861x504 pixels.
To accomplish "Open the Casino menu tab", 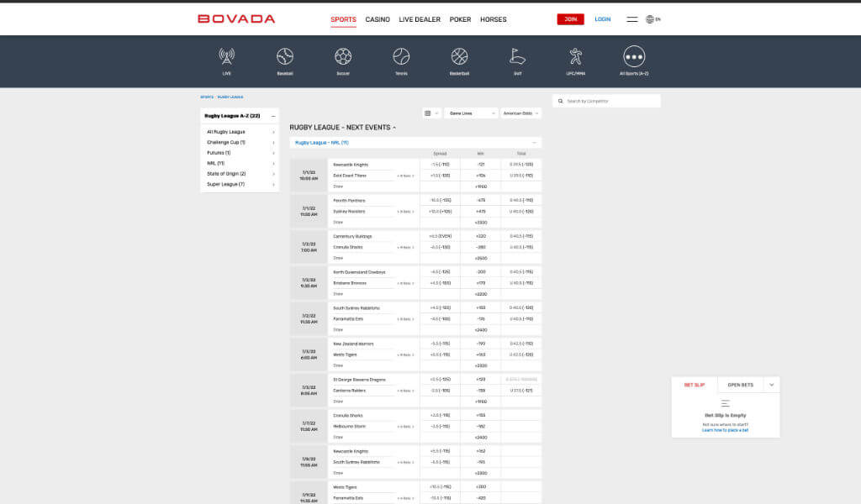I will [x=378, y=19].
